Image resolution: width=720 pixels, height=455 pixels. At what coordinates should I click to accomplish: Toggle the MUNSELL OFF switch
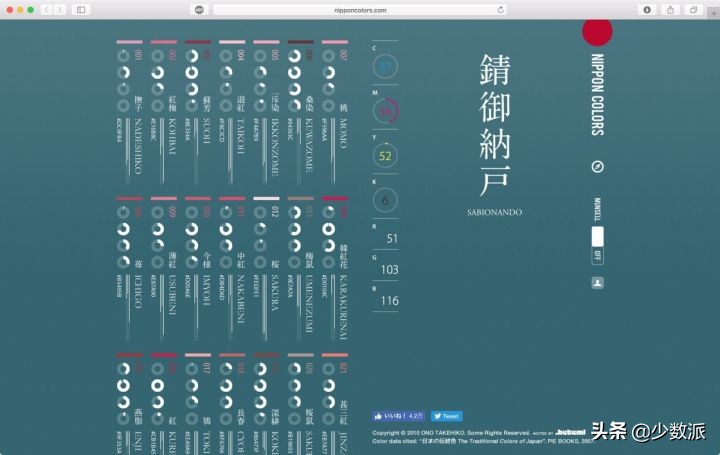[597, 245]
